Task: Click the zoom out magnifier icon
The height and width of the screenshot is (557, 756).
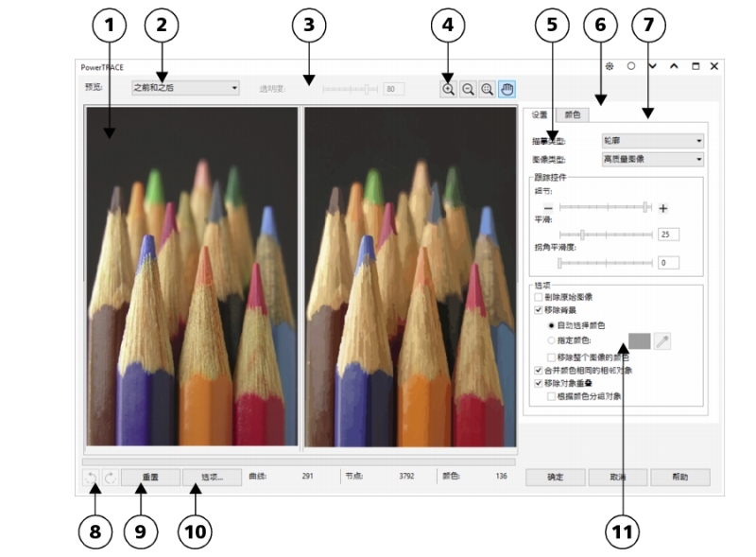Action: click(x=468, y=89)
